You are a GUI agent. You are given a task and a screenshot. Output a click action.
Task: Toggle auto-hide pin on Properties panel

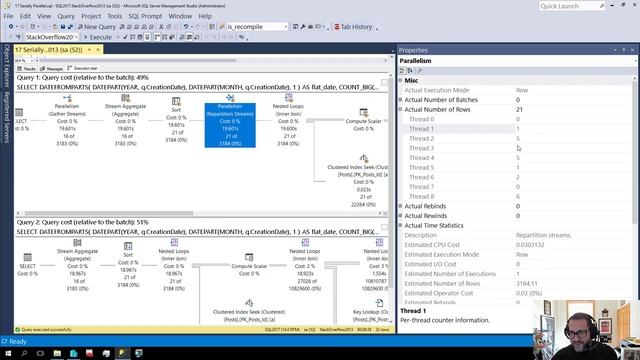coord(624,50)
